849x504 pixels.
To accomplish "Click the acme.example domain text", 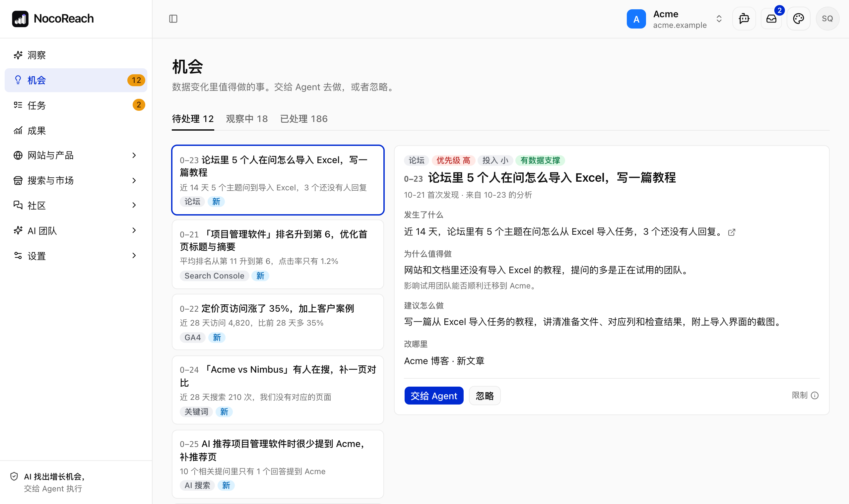I will pyautogui.click(x=680, y=25).
